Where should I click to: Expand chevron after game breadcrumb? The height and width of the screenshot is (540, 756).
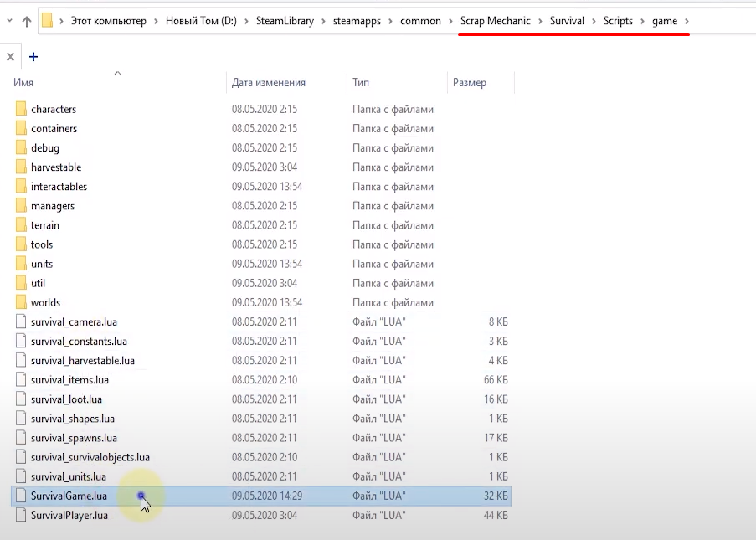point(687,21)
